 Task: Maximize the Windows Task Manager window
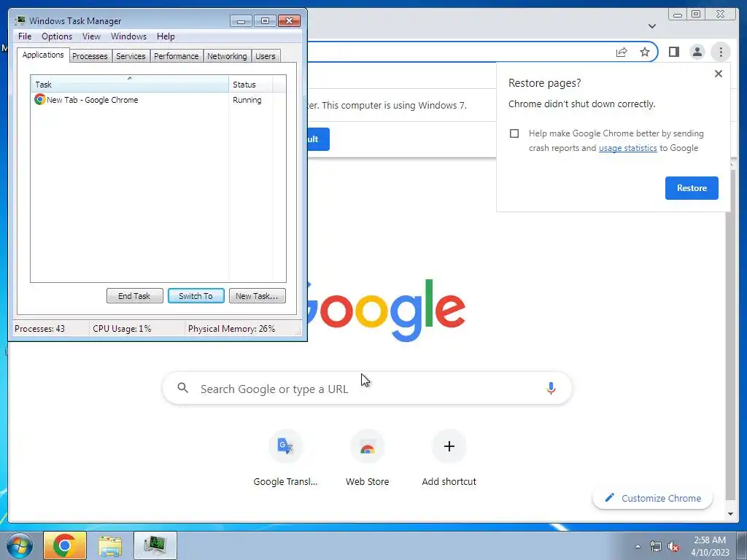(265, 21)
